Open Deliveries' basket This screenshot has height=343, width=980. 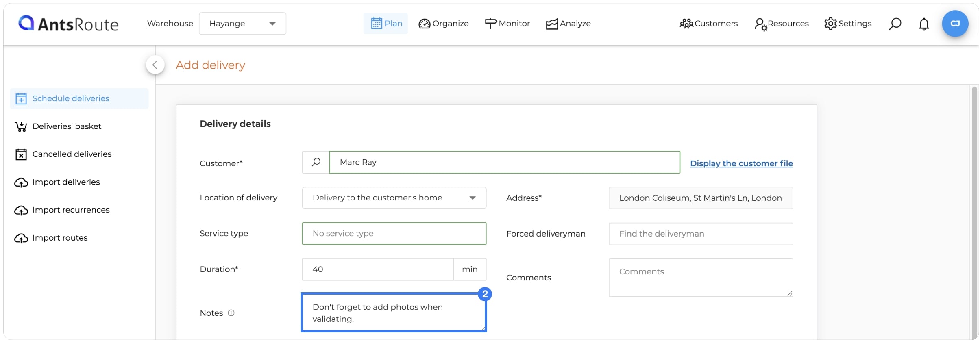click(x=58, y=126)
